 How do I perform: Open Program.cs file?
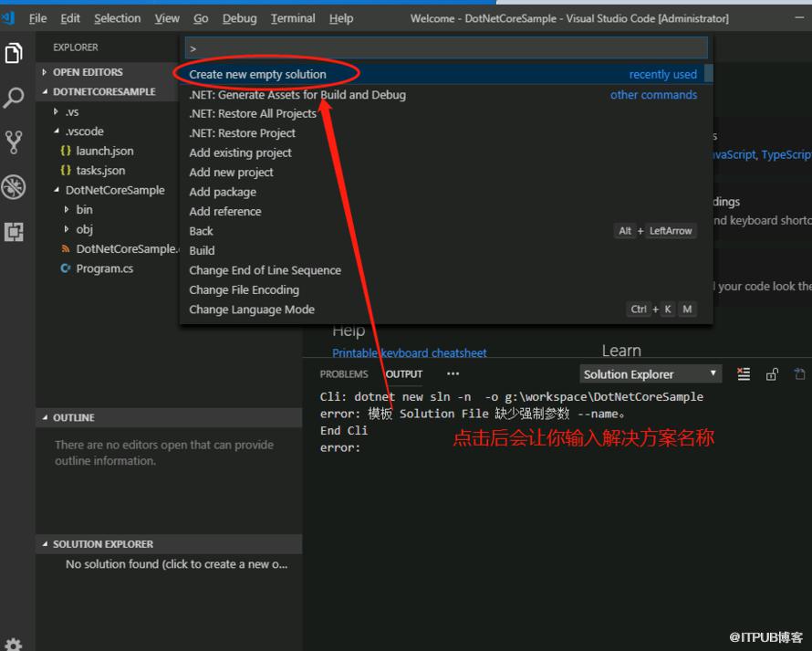click(x=105, y=268)
